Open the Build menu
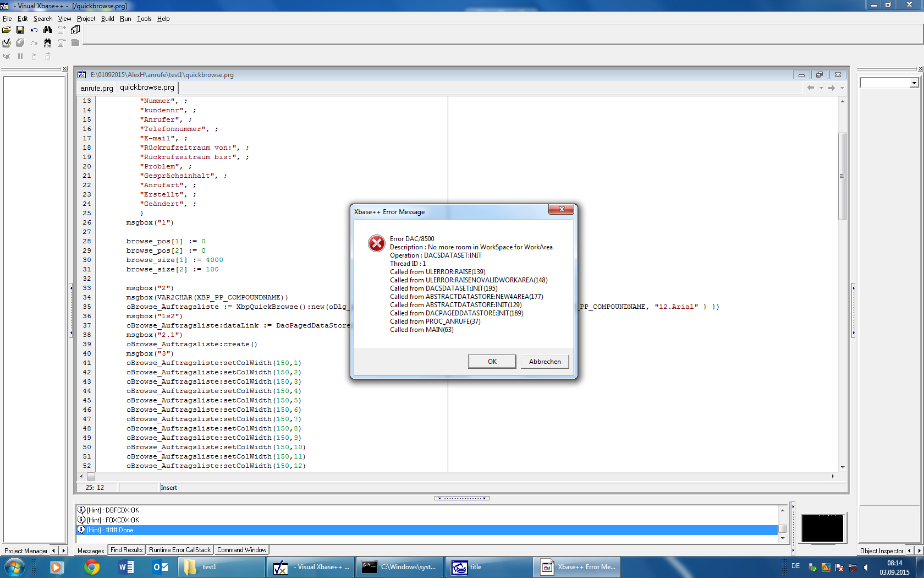Screen dimensions: 924x578 pyautogui.click(x=107, y=19)
